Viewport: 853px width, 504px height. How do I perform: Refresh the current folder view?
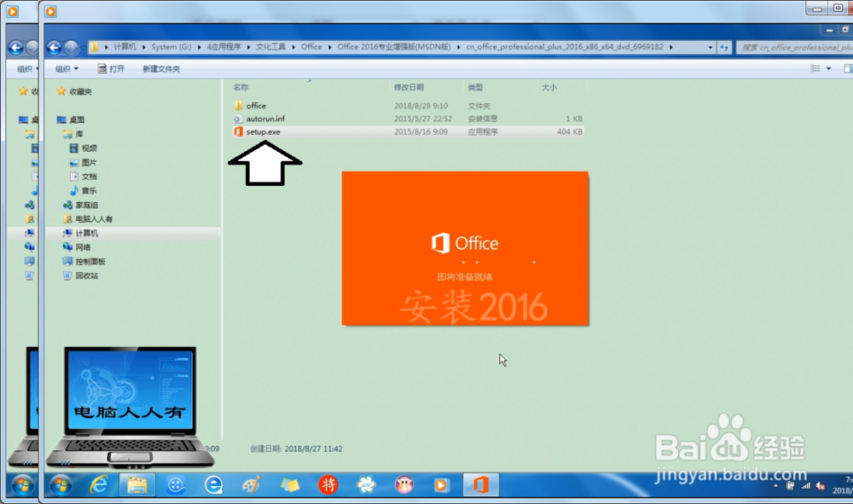(724, 47)
